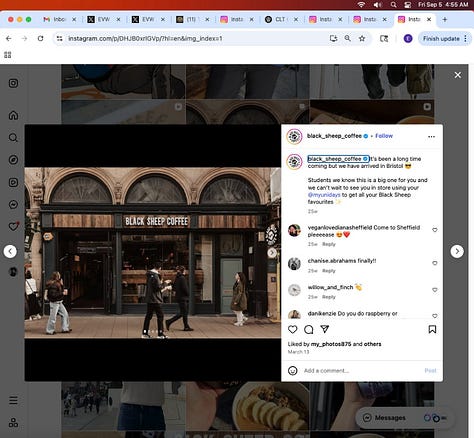Viewport: 474px width, 438px height.
Task: Click the comment bubble icon
Action: point(309,329)
